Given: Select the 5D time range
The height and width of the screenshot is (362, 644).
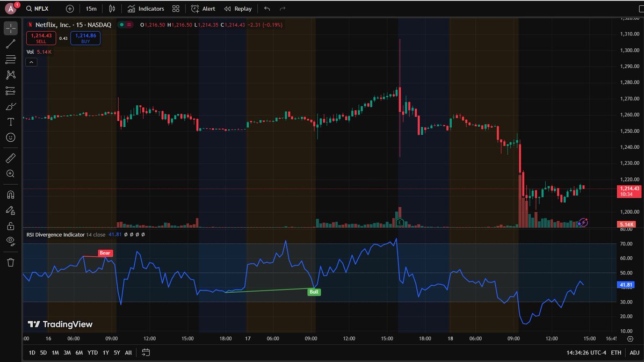Looking at the screenshot, I should coord(44,352).
